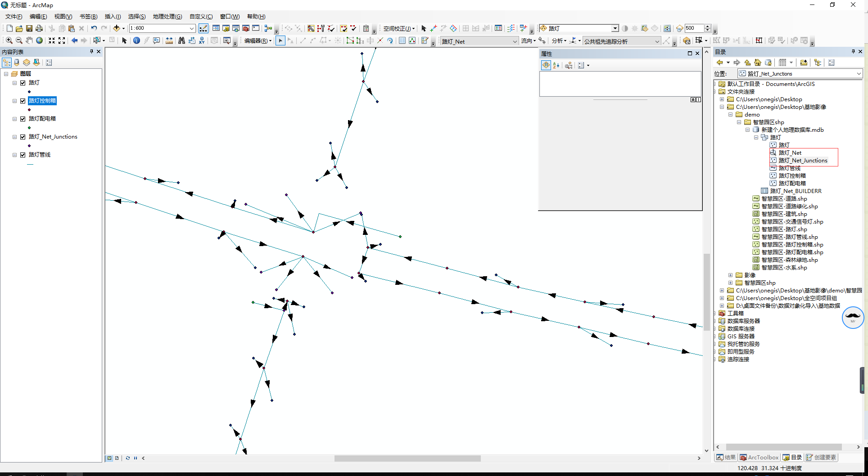868x476 pixels.
Task: Click the catalog horizontal scrollbar thumb
Action: [x=784, y=447]
